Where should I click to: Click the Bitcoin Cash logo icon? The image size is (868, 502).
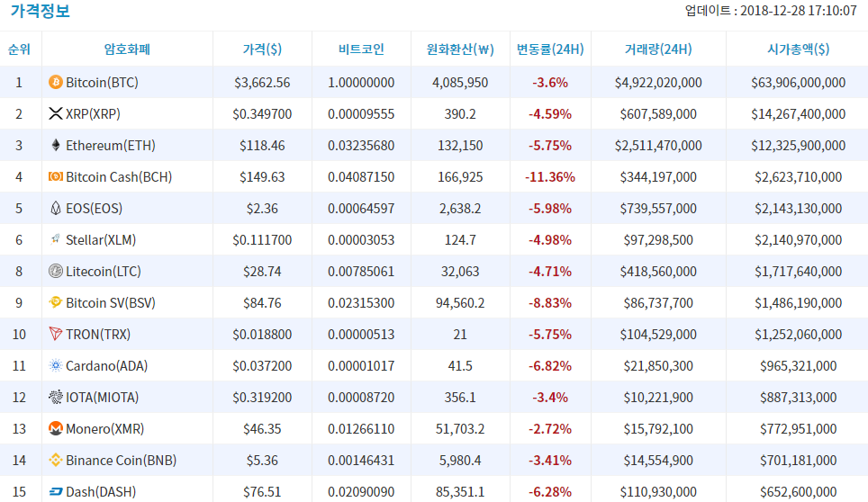pyautogui.click(x=55, y=177)
